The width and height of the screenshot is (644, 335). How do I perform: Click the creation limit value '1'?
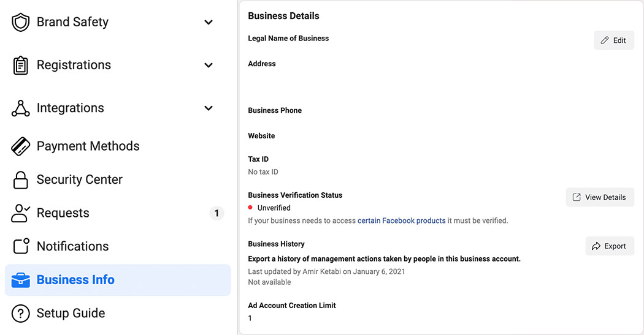pyautogui.click(x=250, y=318)
